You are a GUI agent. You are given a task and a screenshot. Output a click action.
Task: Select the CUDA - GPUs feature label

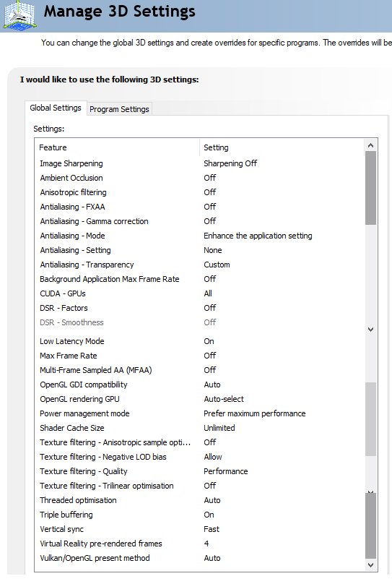[63, 293]
